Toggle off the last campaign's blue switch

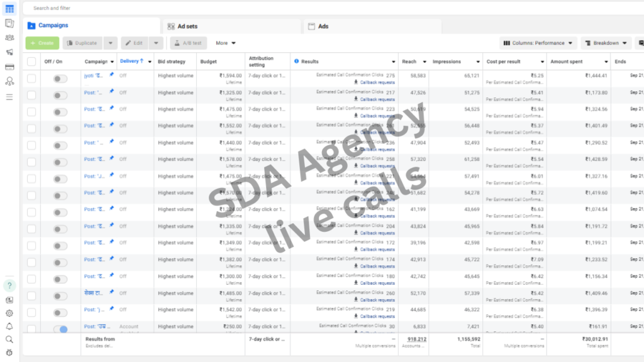point(60,329)
